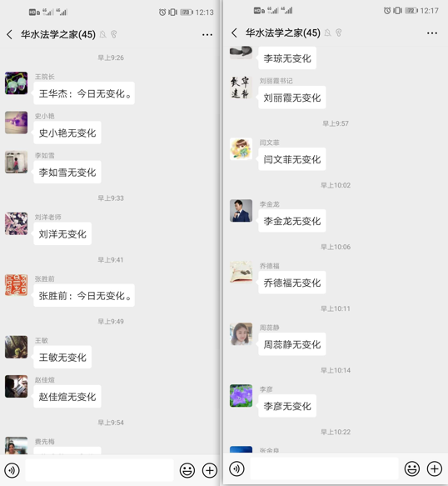448x486 pixels.
Task: Switch to voice input in right chat
Action: [x=236, y=468]
